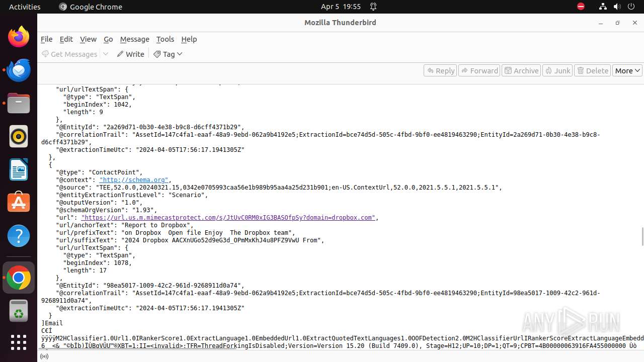Write a new message
The image size is (644, 362).
pos(130,54)
